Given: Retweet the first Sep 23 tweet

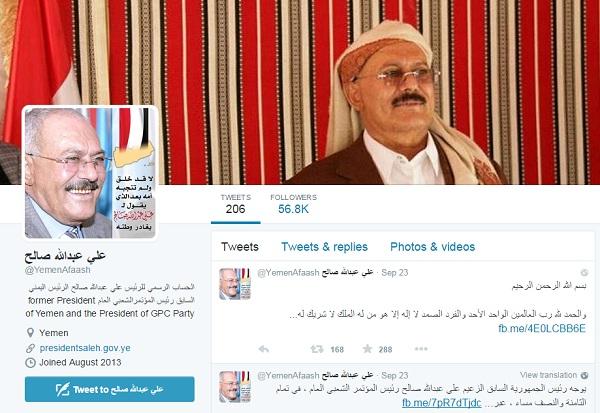Looking at the screenshot, I should (x=316, y=349).
